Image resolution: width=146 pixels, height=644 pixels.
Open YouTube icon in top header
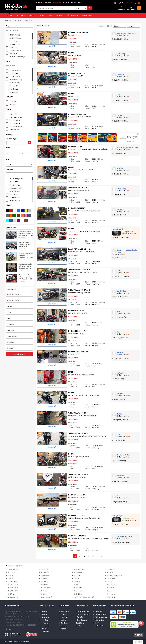(x=115, y=3)
